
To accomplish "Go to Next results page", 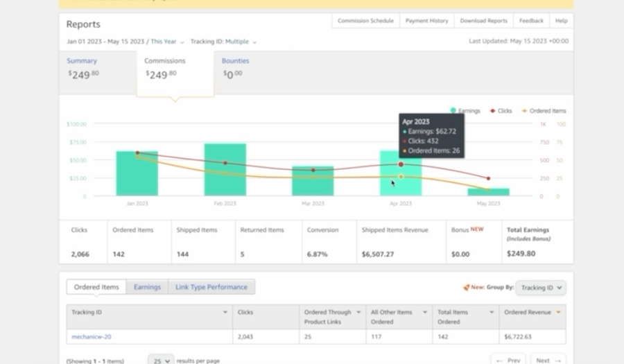I will [548, 360].
